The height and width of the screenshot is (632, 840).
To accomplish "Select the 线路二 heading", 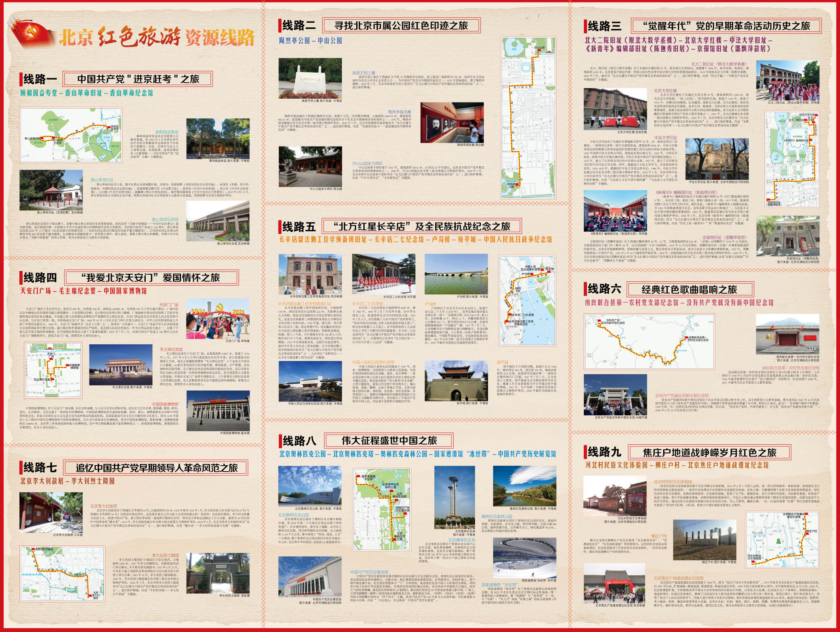I will click(x=298, y=26).
